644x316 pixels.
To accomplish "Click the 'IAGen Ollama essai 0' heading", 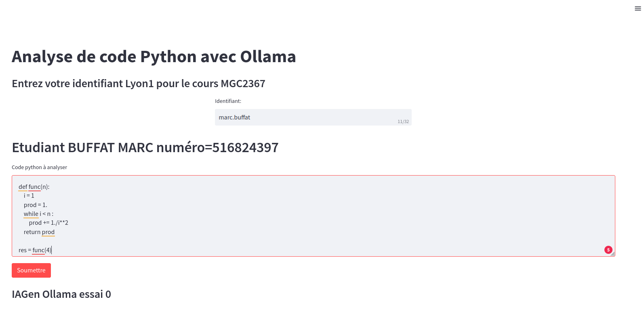I will [x=61, y=294].
